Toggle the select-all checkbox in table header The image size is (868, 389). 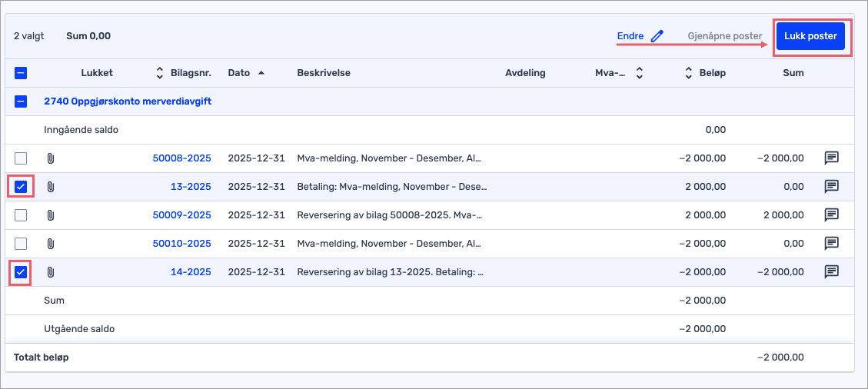pos(21,73)
